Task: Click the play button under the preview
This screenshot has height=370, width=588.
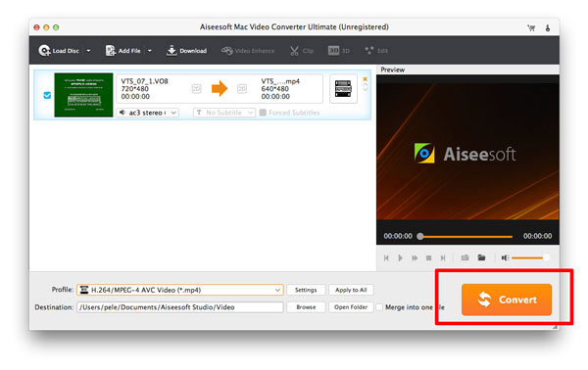Action: pos(400,257)
